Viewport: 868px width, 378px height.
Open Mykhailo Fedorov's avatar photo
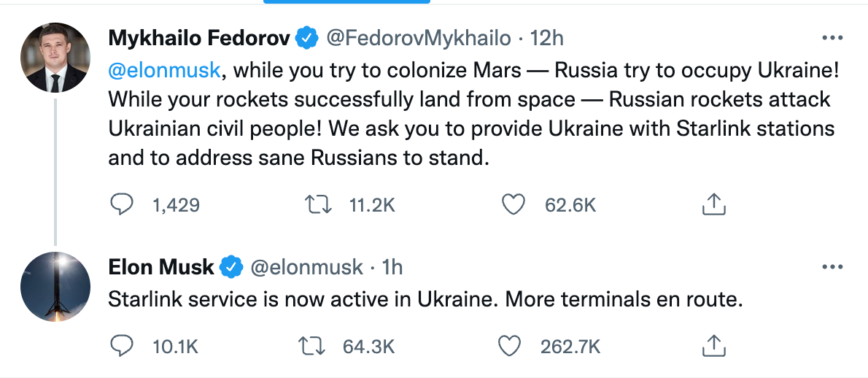(55, 58)
